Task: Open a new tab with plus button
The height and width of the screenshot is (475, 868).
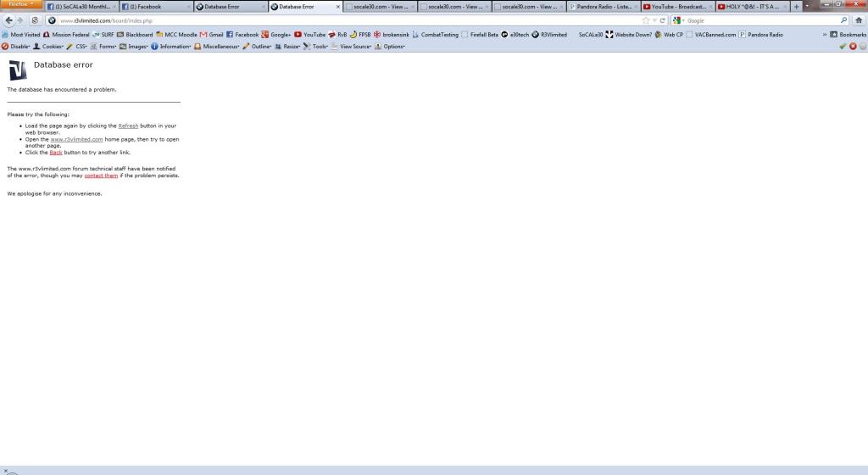Action: point(796,7)
